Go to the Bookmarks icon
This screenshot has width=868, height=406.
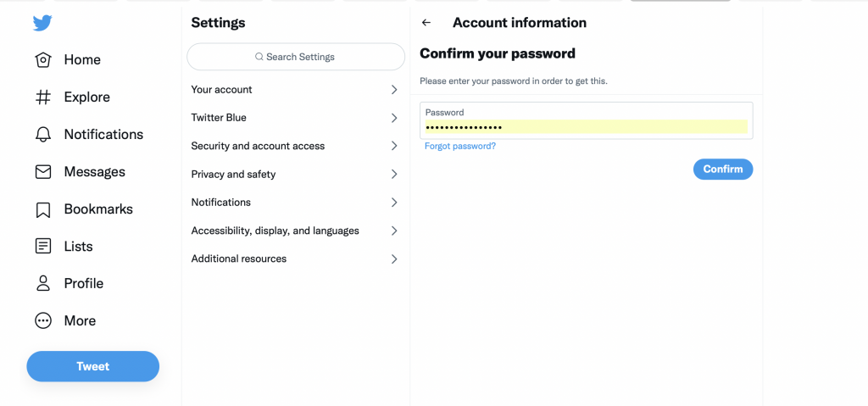click(43, 209)
